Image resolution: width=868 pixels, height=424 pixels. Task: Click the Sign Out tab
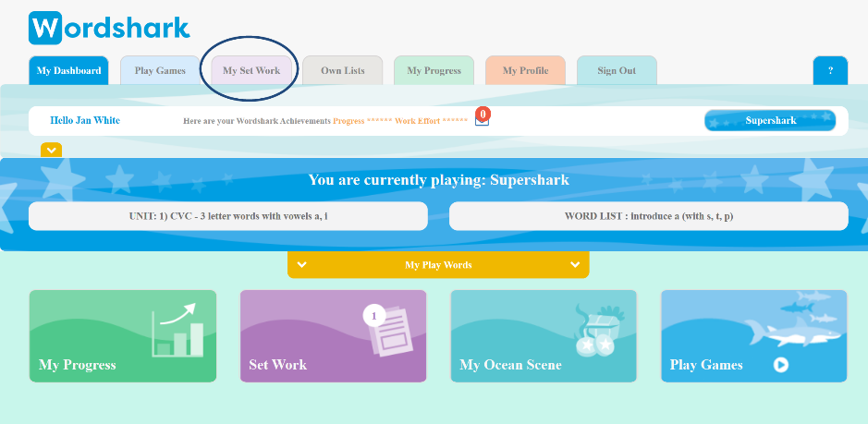[617, 70]
